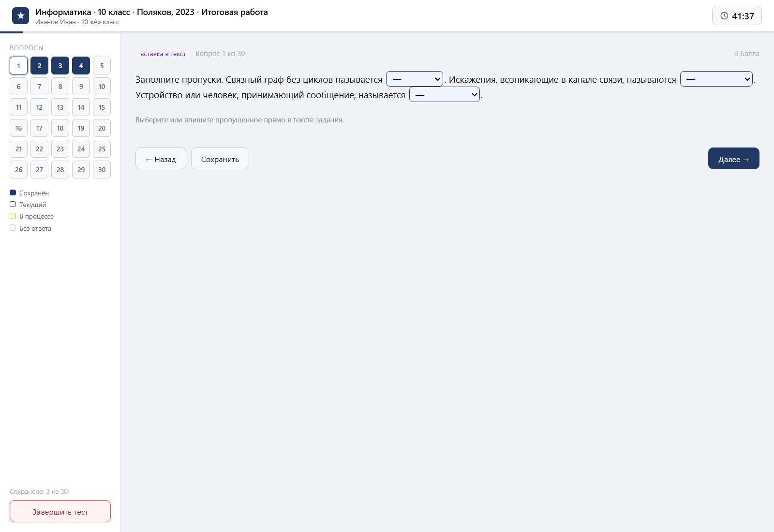The width and height of the screenshot is (774, 532).
Task: Select question 29
Action: pyautogui.click(x=81, y=170)
